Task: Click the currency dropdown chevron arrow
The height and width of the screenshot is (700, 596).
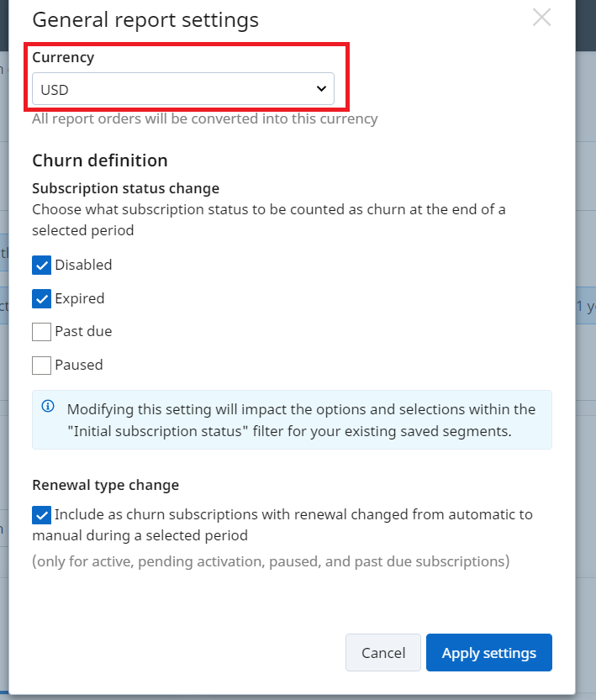Action: pyautogui.click(x=320, y=87)
